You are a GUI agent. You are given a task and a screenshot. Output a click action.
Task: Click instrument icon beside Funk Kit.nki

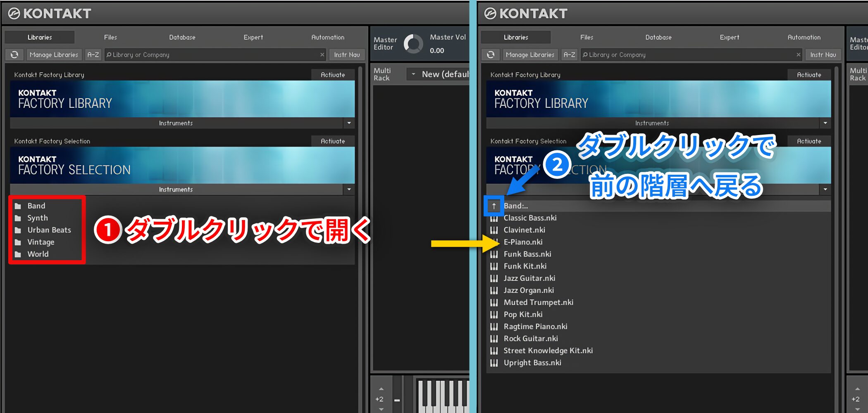pyautogui.click(x=494, y=266)
